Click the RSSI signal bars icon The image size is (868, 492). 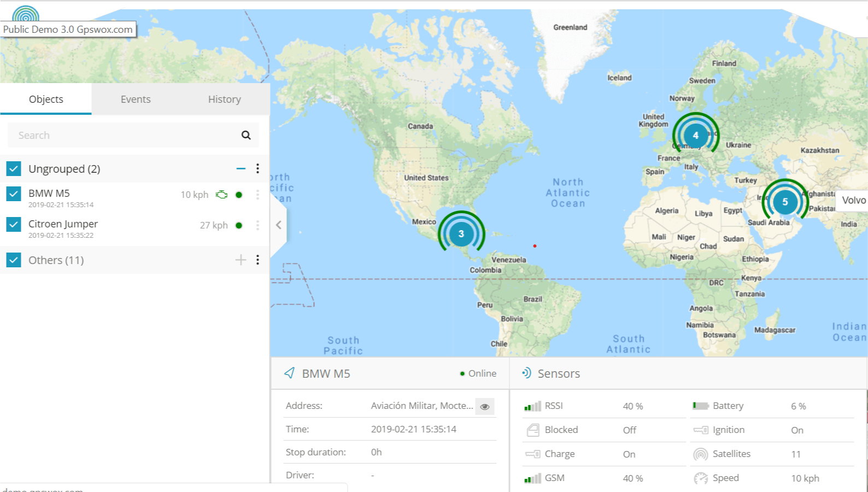coord(532,406)
